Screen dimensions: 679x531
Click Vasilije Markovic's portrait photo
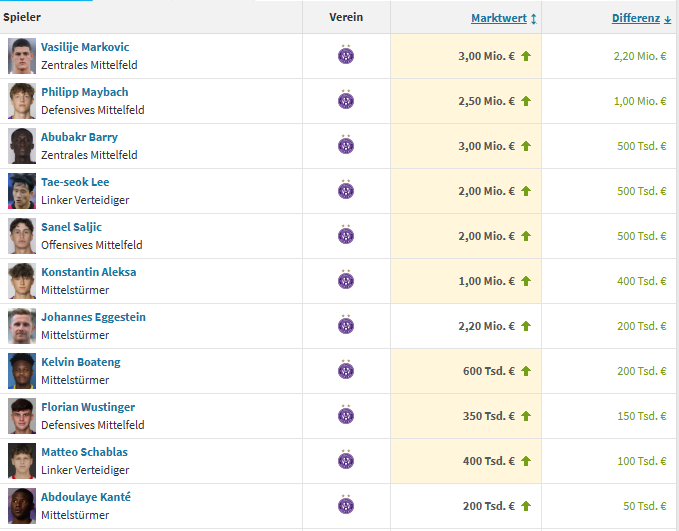pyautogui.click(x=22, y=56)
